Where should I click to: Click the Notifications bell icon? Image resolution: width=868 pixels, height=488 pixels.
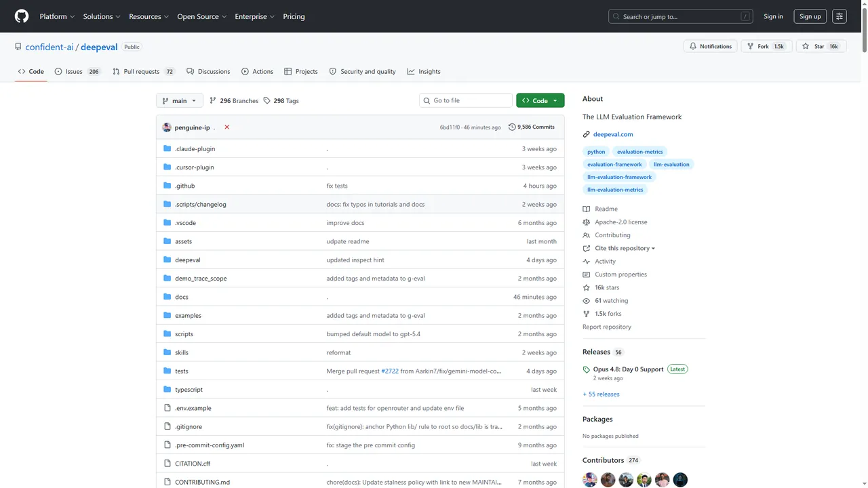pos(693,46)
